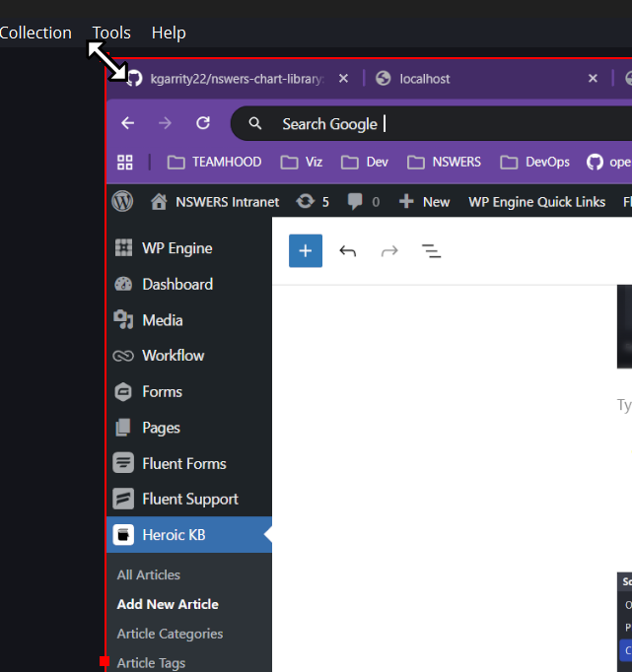Open the browser apps grid icon
The image size is (632, 672).
(x=125, y=162)
